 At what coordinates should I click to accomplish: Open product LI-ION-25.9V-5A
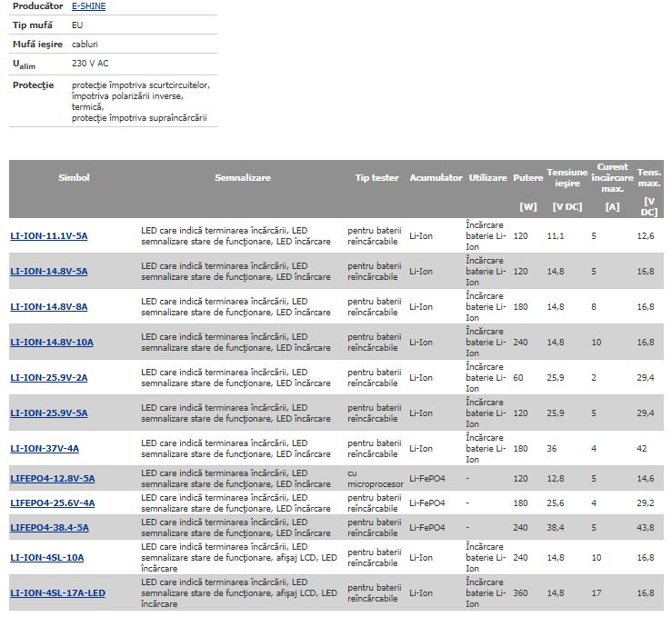click(x=49, y=413)
